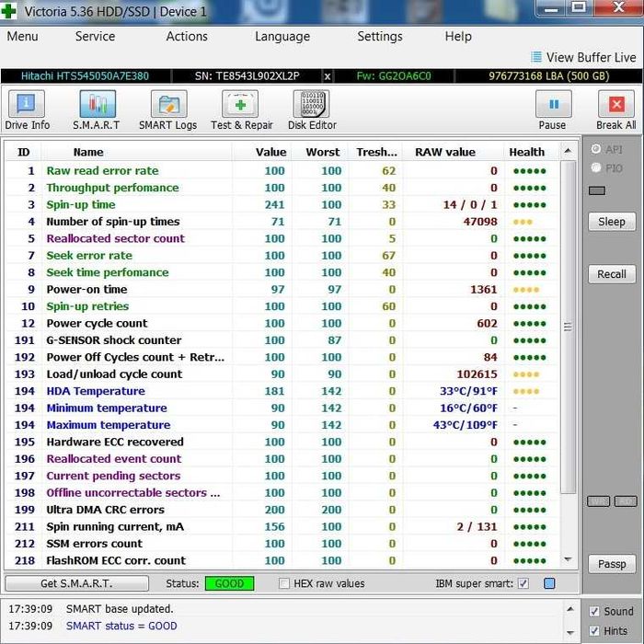The height and width of the screenshot is (644, 644).
Task: Select the PIO radio button
Action: coord(595,167)
